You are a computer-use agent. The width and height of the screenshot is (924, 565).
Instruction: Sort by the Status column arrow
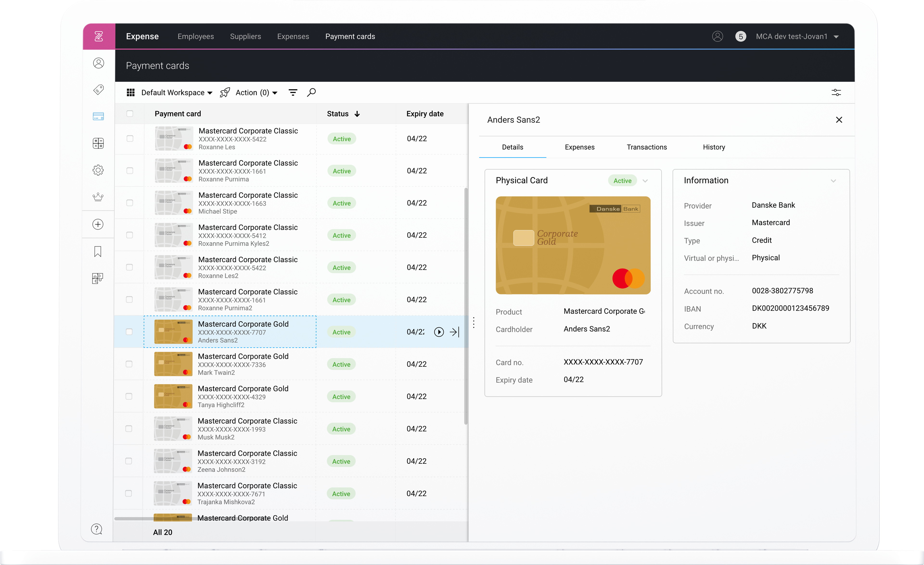[357, 114]
